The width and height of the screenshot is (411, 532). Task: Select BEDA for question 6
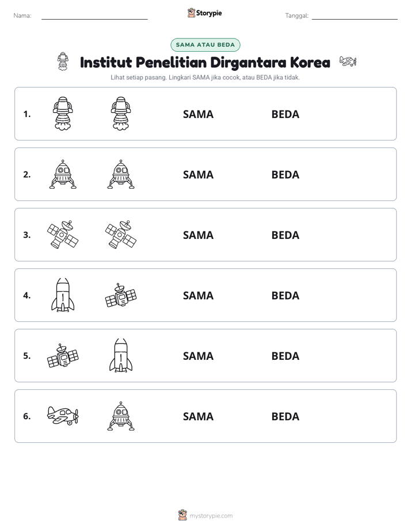point(285,416)
